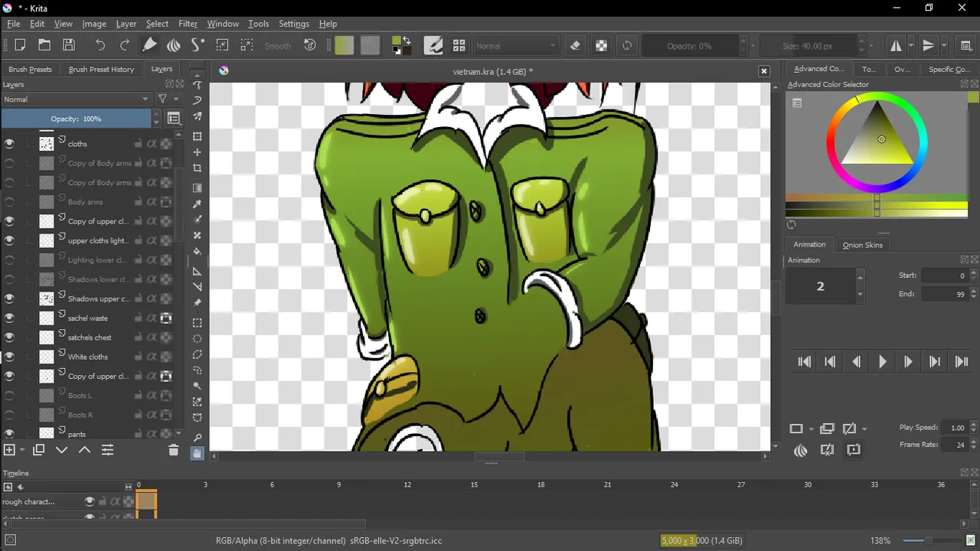
Task: Play the animation
Action: (882, 362)
